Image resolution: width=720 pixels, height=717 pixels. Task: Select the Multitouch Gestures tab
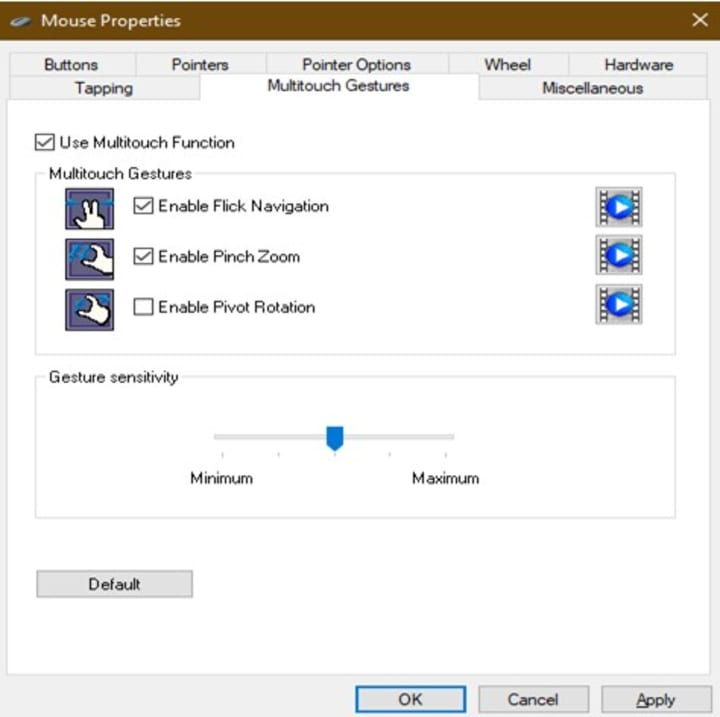tap(338, 86)
